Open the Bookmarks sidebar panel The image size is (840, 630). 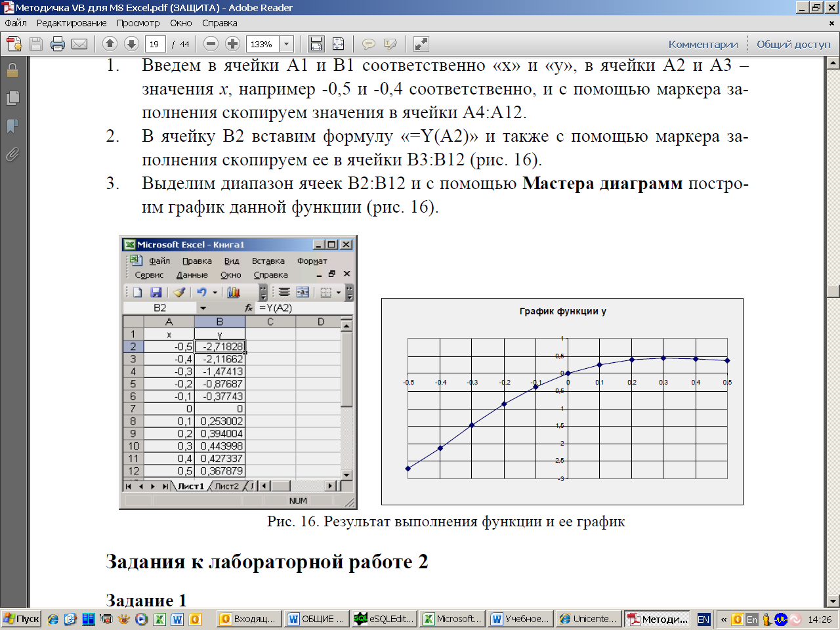[12, 126]
